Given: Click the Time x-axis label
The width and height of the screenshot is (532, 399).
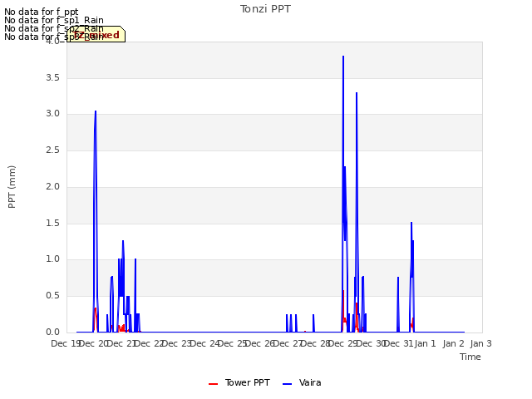Looking at the screenshot, I should pyautogui.click(x=470, y=357).
